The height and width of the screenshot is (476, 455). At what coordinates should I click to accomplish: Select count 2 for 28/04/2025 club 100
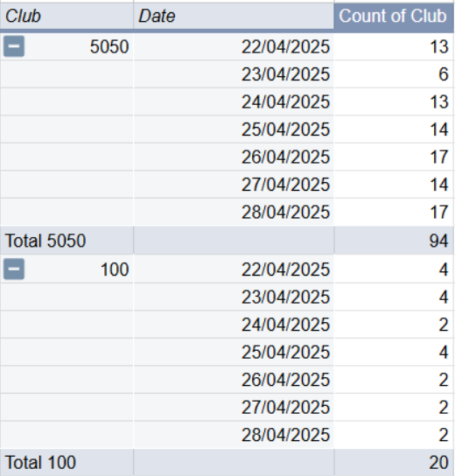pos(394,435)
